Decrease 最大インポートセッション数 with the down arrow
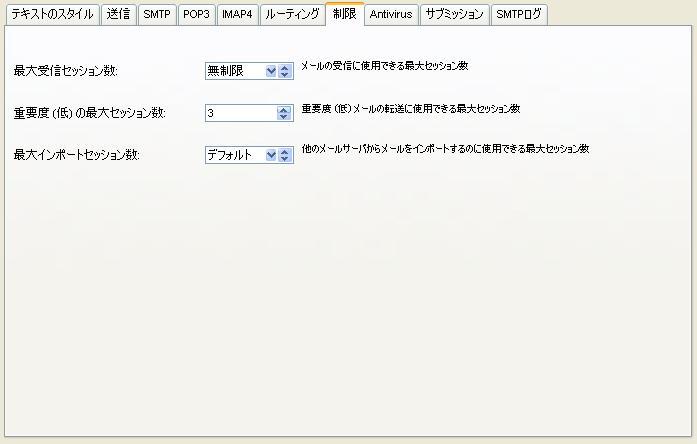The image size is (697, 444). (285, 159)
